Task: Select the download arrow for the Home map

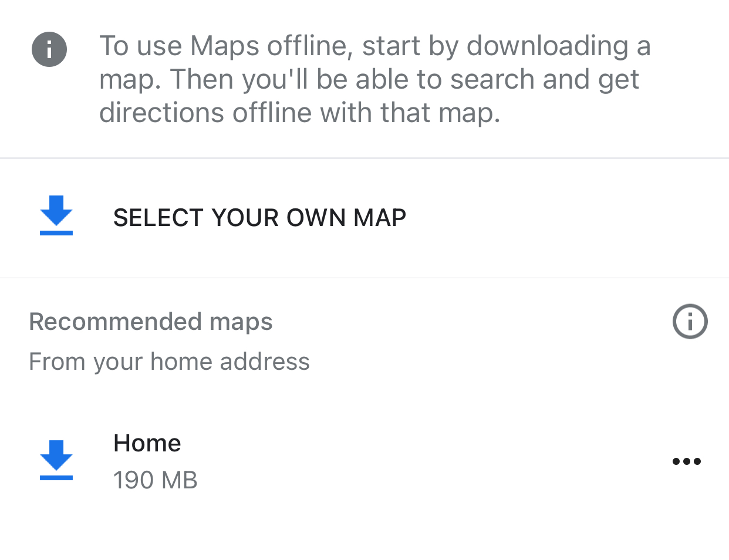Action: [x=56, y=461]
